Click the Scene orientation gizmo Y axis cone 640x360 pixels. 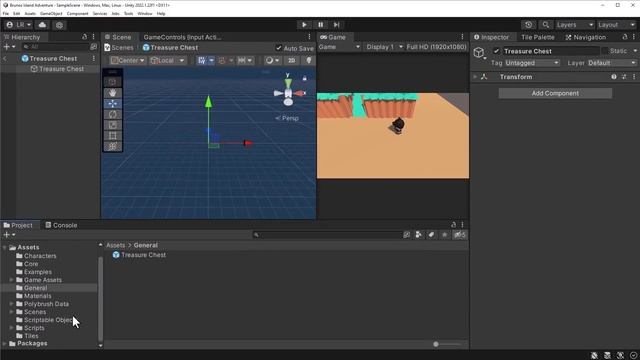point(288,83)
